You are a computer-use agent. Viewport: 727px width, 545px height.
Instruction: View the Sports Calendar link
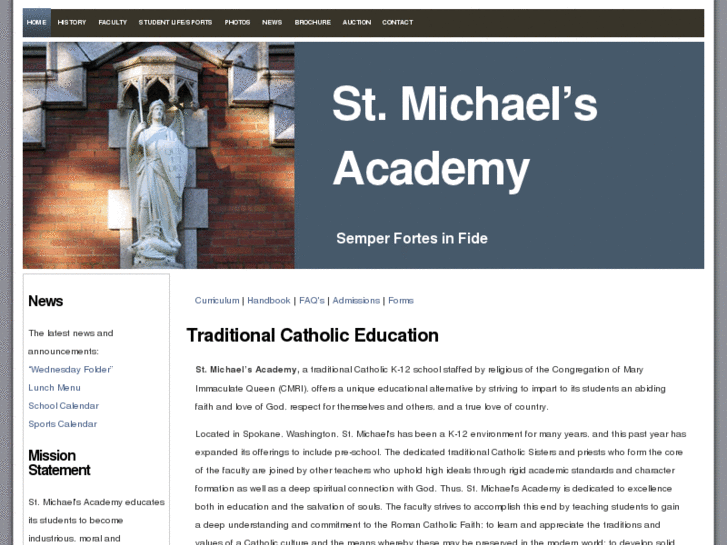tap(63, 424)
